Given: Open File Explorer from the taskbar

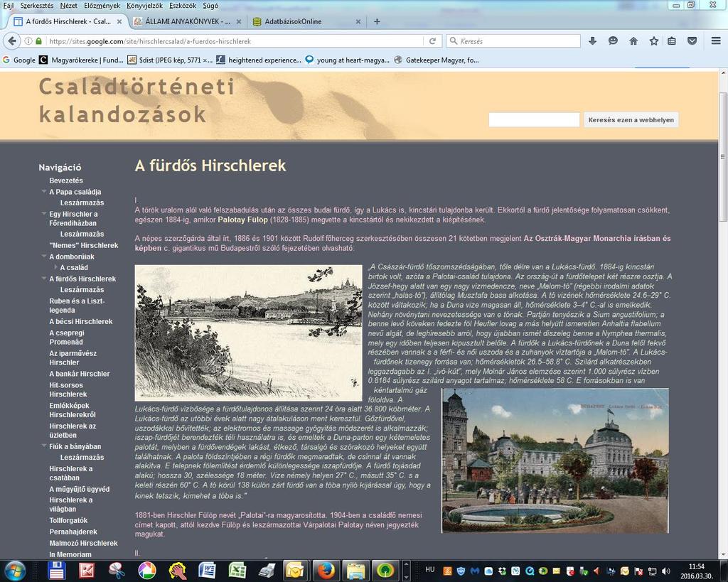Looking at the screenshot, I should point(355,571).
